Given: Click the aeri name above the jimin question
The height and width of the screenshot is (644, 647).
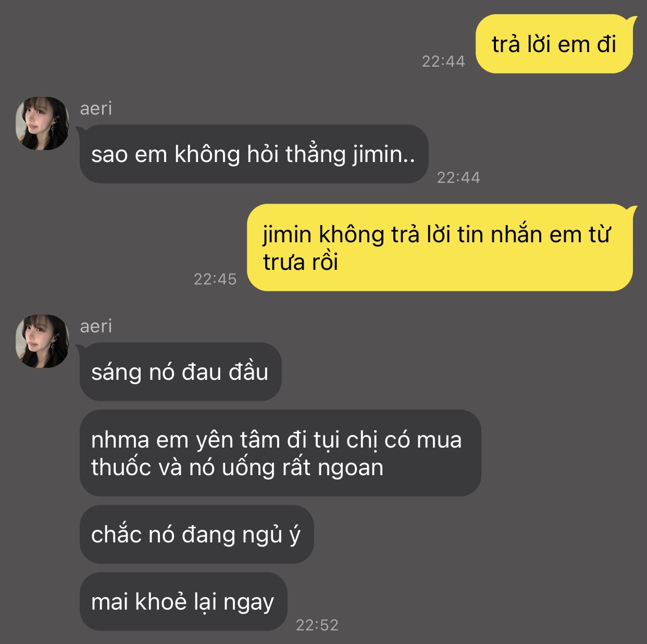Looking at the screenshot, I should 96,108.
